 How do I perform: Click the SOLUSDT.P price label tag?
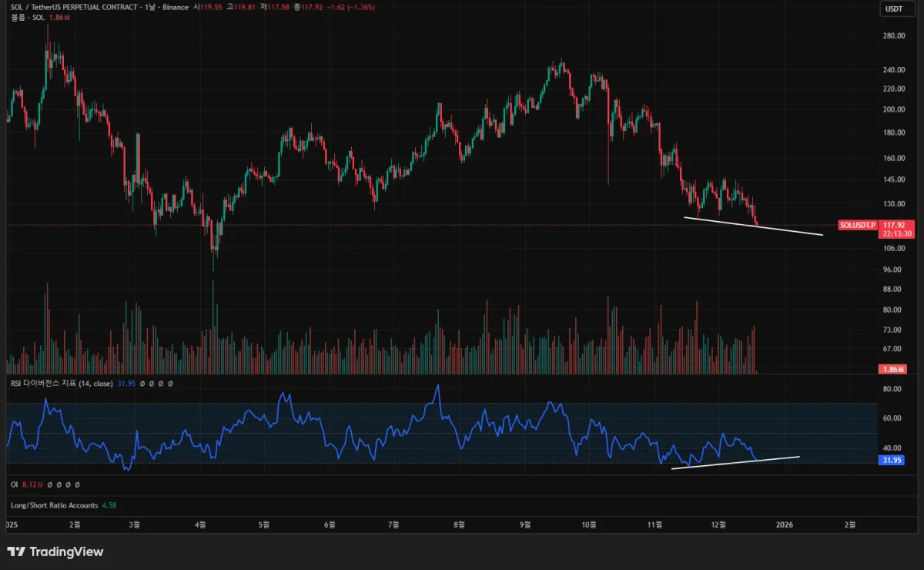858,225
